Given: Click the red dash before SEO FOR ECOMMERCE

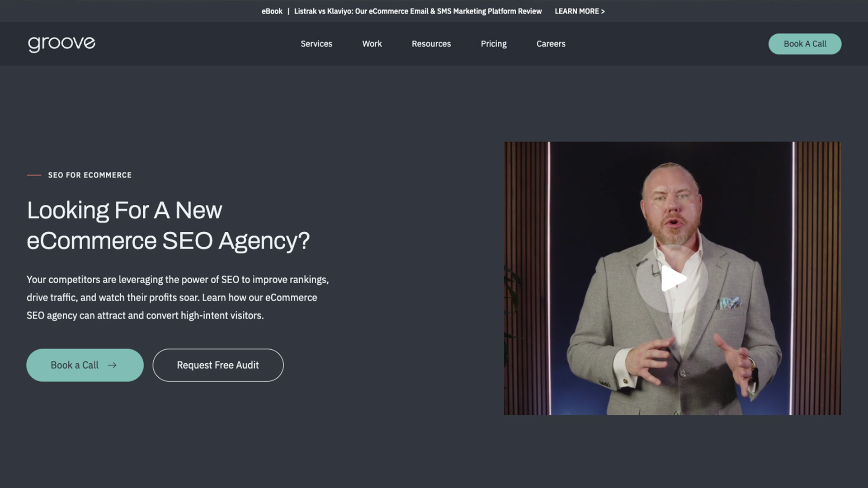Looking at the screenshot, I should point(34,175).
